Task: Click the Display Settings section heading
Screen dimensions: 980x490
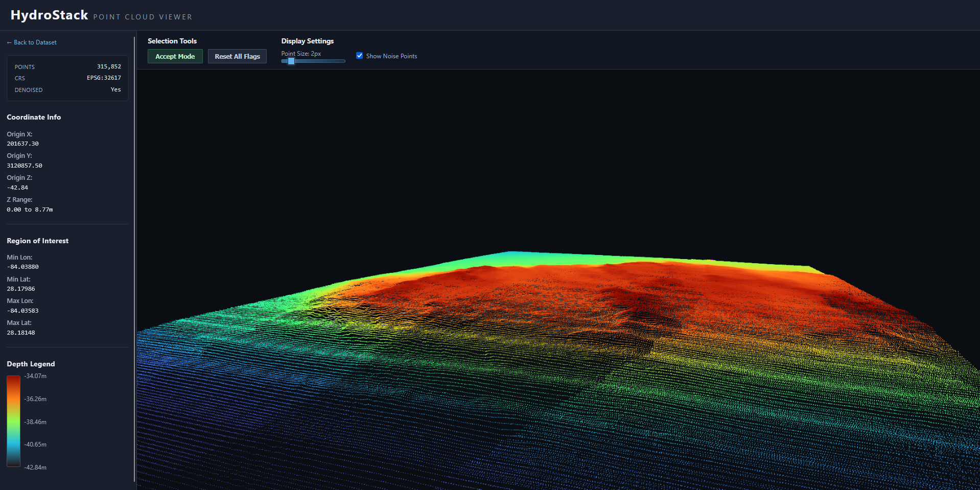Action: click(x=307, y=41)
